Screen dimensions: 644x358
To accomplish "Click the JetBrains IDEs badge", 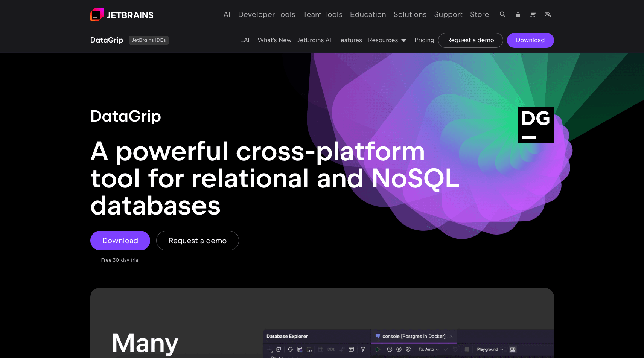I will pyautogui.click(x=149, y=40).
